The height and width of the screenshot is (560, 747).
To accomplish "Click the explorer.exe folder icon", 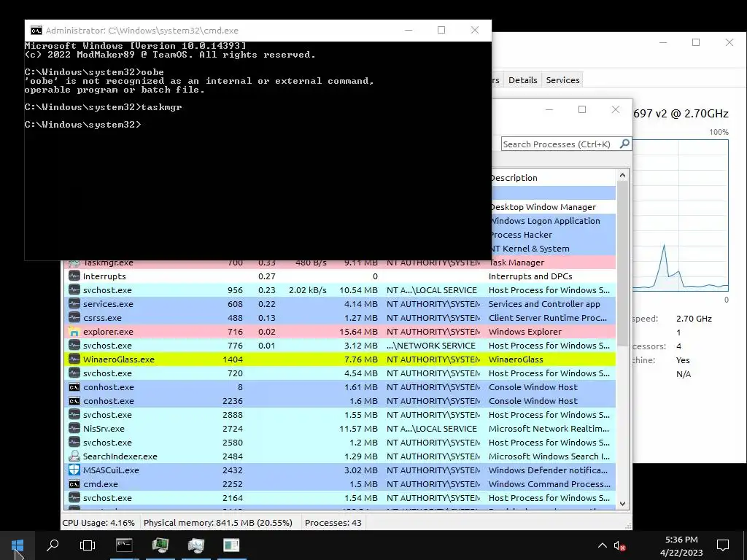I will pyautogui.click(x=74, y=332).
